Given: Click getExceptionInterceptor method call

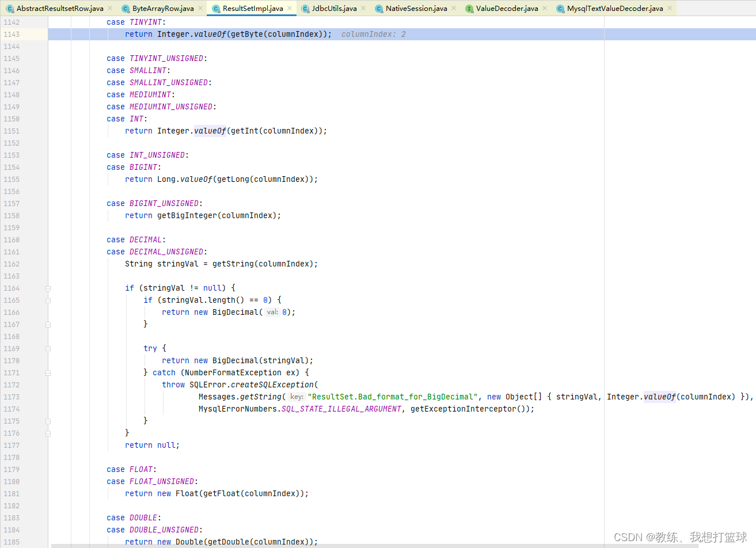Looking at the screenshot, I should pyautogui.click(x=464, y=409).
